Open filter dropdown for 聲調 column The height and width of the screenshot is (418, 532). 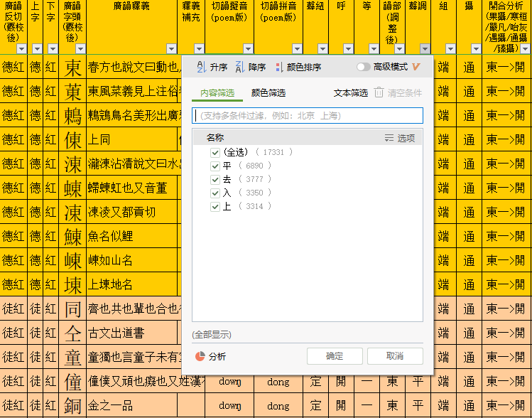[x=425, y=49]
